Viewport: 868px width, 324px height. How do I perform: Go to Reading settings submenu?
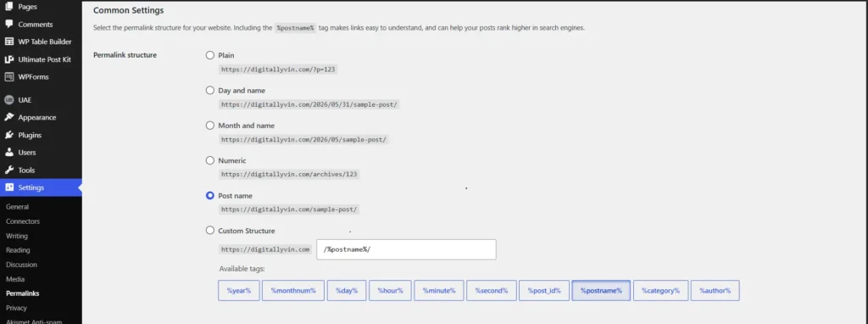click(18, 250)
